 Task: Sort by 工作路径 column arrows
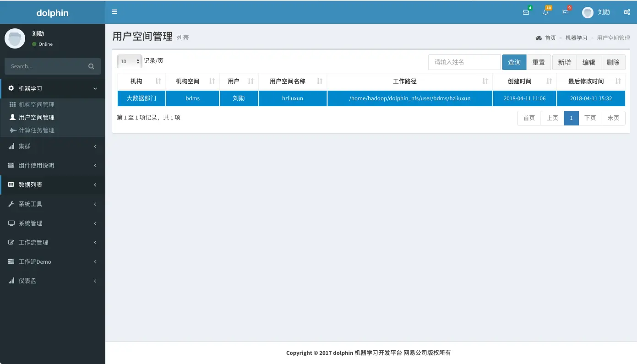pyautogui.click(x=485, y=81)
